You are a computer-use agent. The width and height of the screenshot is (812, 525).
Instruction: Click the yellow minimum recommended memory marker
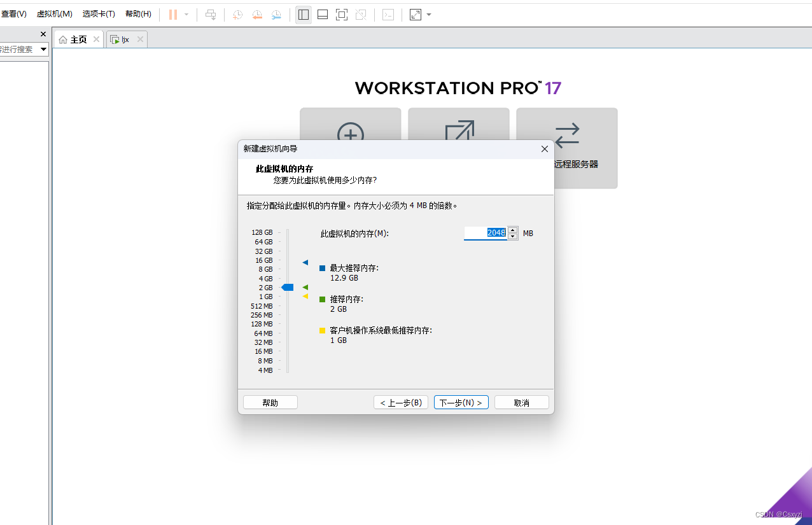pos(305,296)
